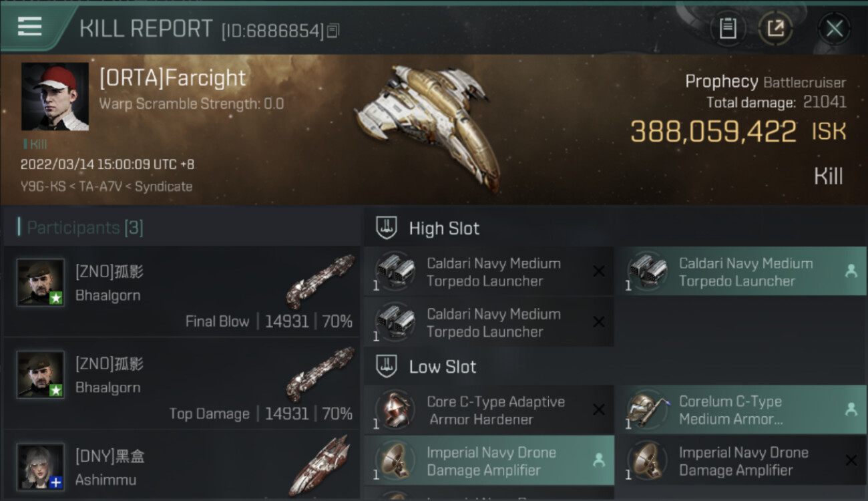This screenshot has height=501, width=868.
Task: Select the Corelum C-Type Medium Armor module
Action: (x=740, y=410)
